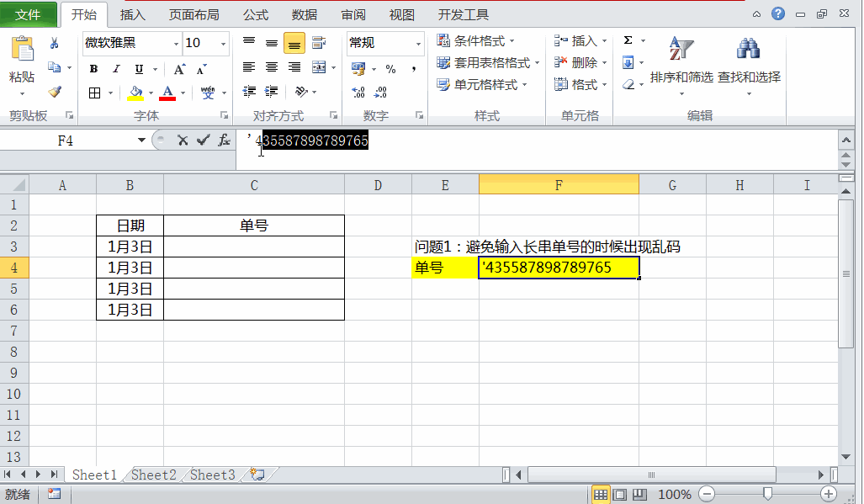864x504 pixels.
Task: Apply red font color
Action: (x=167, y=93)
